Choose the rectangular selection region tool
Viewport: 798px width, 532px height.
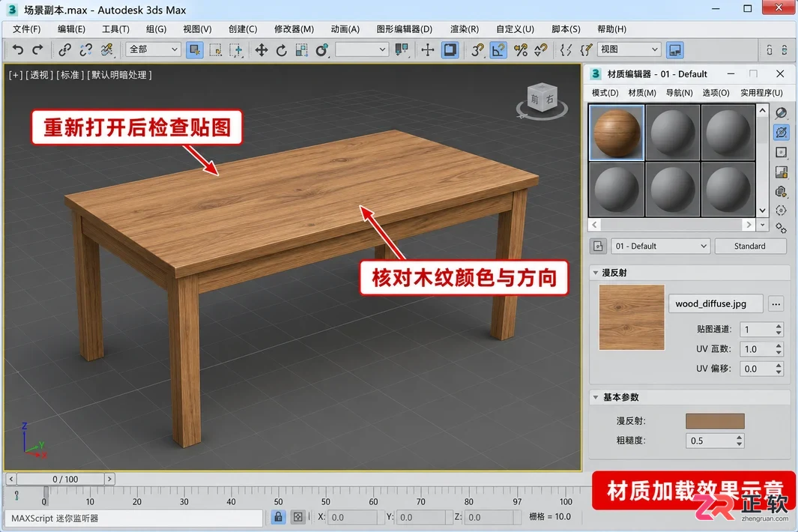point(237,50)
